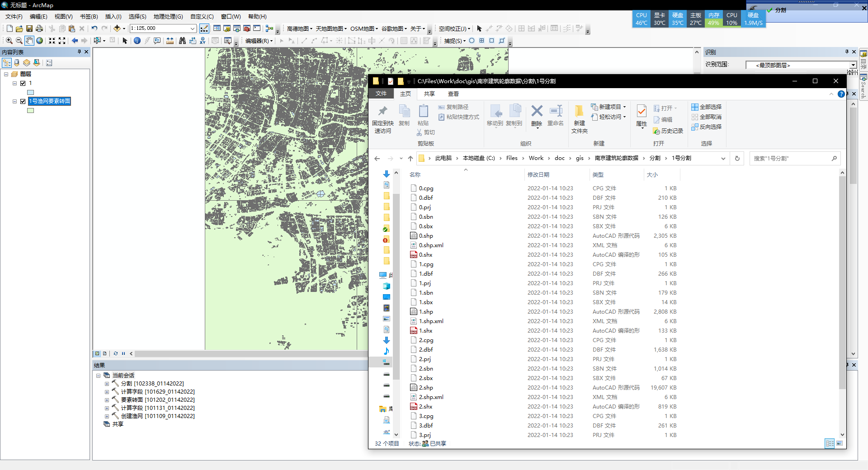Image resolution: width=868 pixels, height=470 pixels.
Task: Click 反向选择 in Explorer ribbon
Action: coord(706,127)
